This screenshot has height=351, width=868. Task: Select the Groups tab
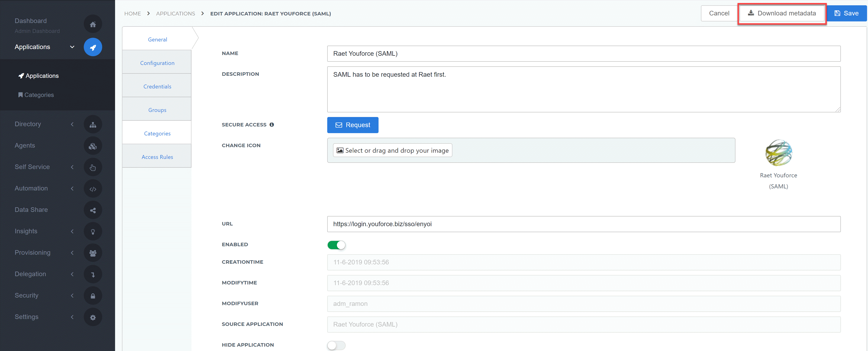pyautogui.click(x=157, y=110)
